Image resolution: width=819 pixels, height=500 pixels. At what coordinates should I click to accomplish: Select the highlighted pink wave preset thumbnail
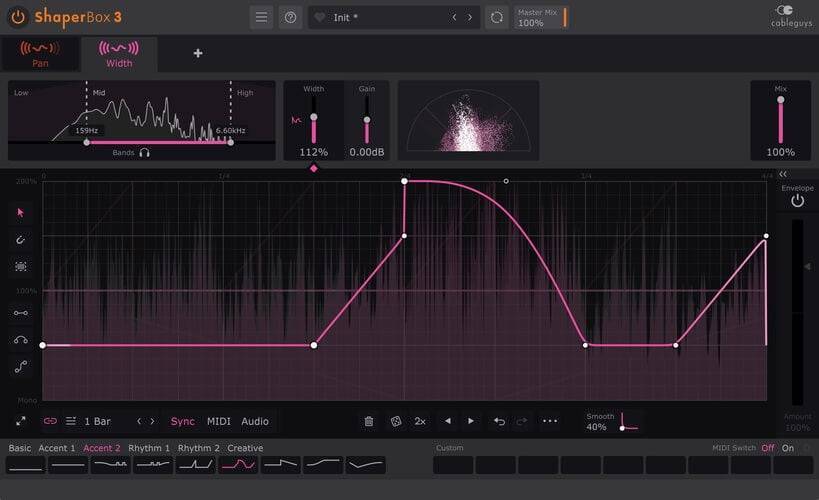click(238, 464)
